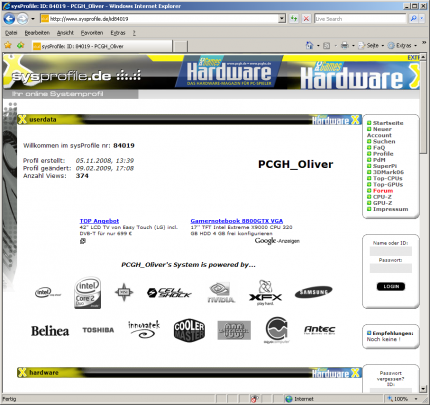430x405 pixels.
Task: Open the Neuer Account sidebar link
Action: [x=379, y=132]
